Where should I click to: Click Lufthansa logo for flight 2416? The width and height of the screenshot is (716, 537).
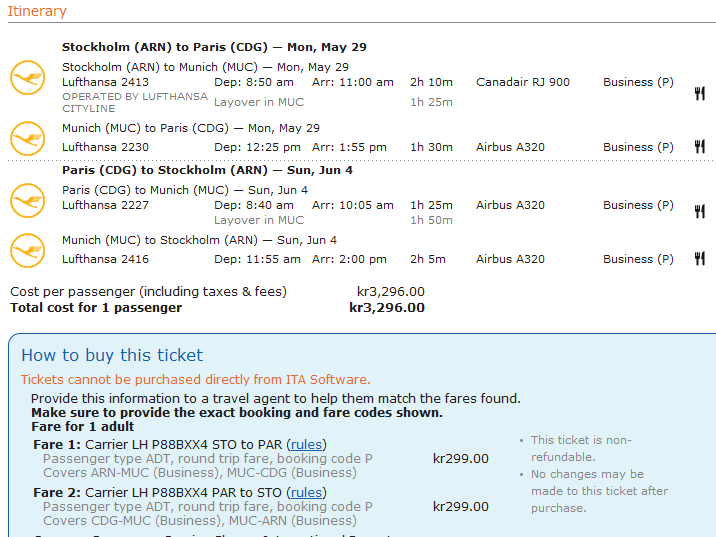[28, 251]
